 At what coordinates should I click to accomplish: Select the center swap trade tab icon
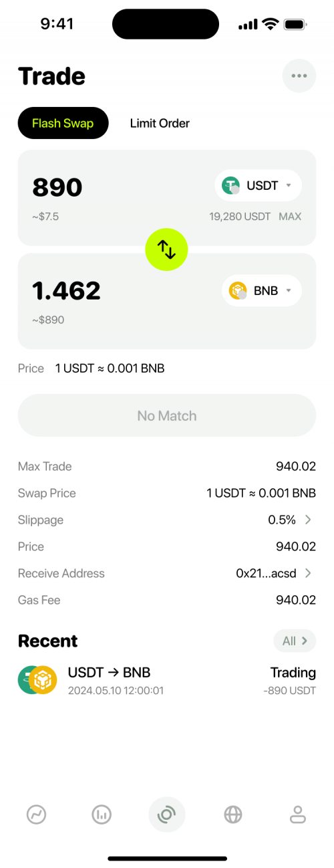(x=166, y=814)
